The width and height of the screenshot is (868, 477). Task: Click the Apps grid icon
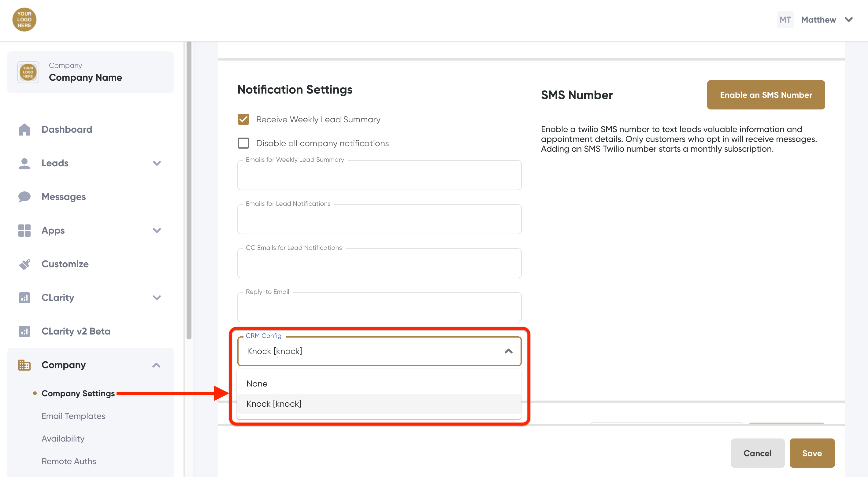pyautogui.click(x=24, y=231)
